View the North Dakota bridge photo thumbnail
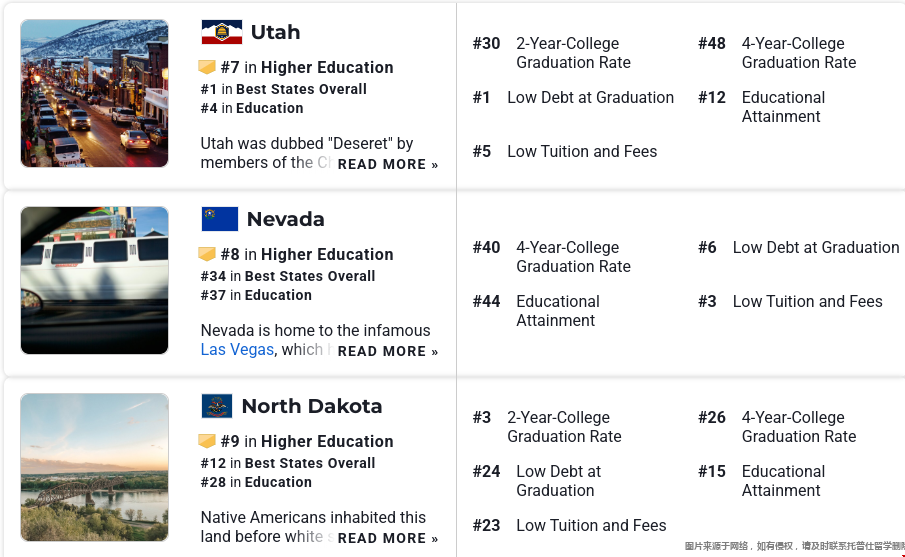905x557 pixels. pyautogui.click(x=94, y=467)
